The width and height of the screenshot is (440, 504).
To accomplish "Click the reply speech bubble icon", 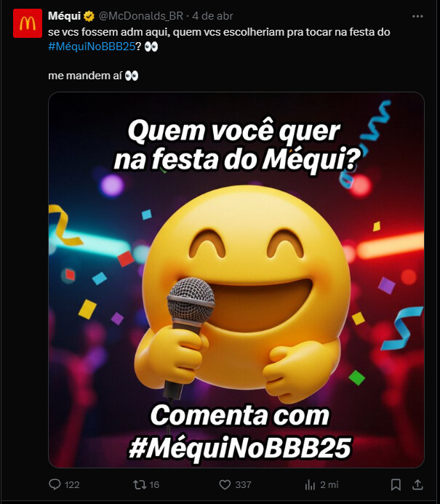I will pyautogui.click(x=55, y=484).
